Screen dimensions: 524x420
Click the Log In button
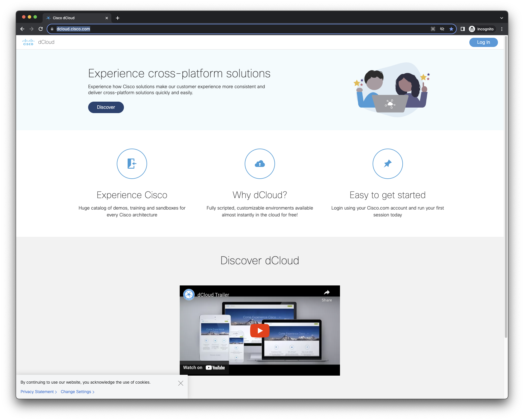pyautogui.click(x=483, y=42)
